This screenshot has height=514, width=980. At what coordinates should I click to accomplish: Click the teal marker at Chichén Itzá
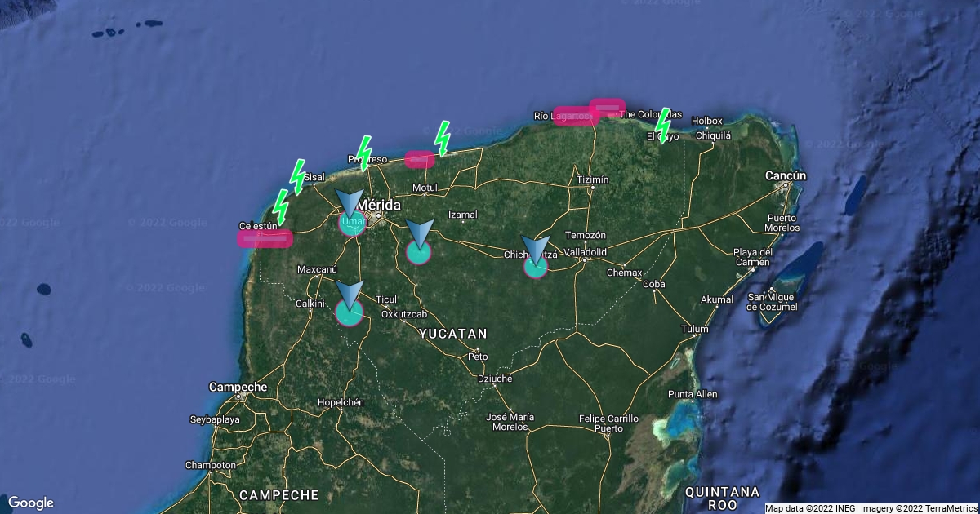(536, 266)
